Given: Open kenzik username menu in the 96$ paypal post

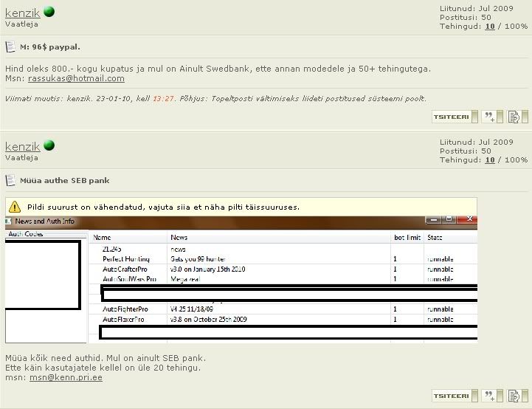Looking at the screenshot, I should pos(22,12).
